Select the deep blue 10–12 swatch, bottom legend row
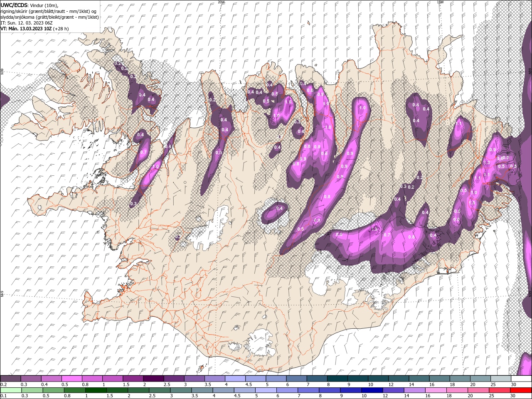 click(x=373, y=390)
